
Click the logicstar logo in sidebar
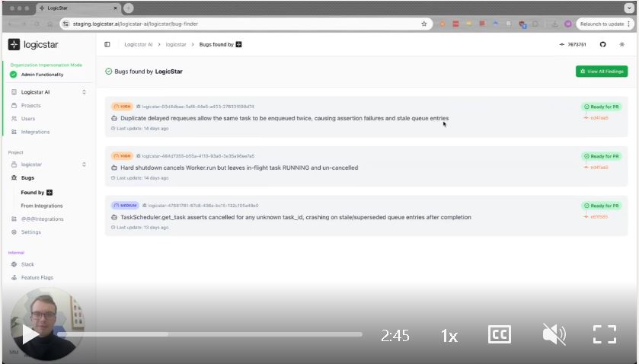point(33,44)
